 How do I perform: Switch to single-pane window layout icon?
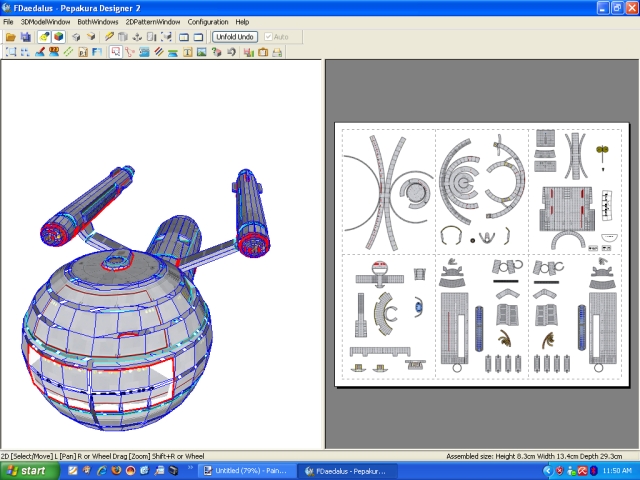198,37
